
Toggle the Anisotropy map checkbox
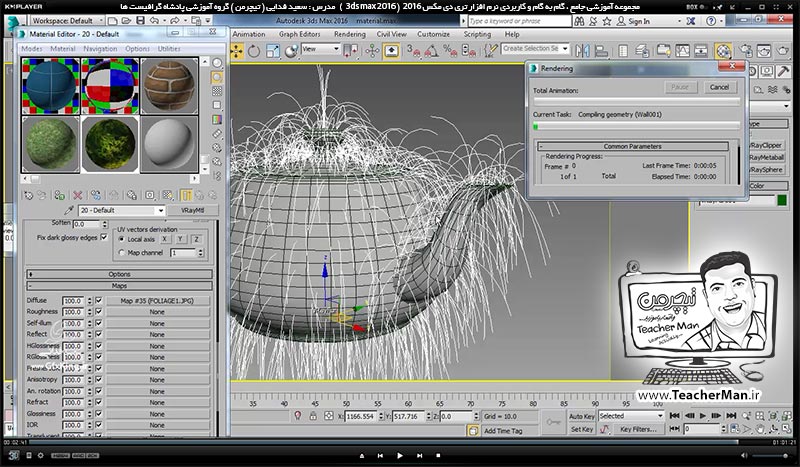(x=98, y=380)
